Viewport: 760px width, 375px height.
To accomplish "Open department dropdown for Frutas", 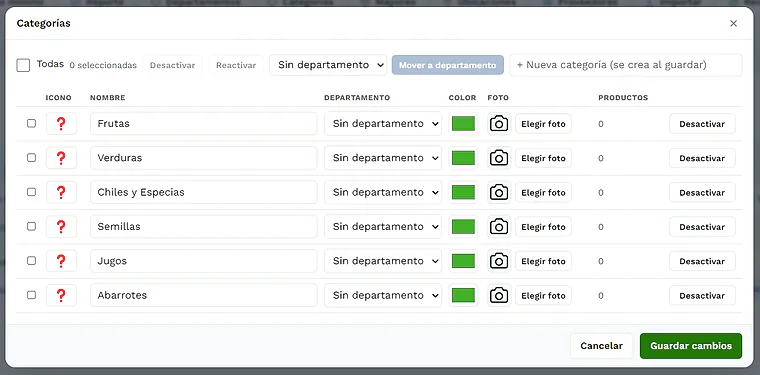I will 383,124.
